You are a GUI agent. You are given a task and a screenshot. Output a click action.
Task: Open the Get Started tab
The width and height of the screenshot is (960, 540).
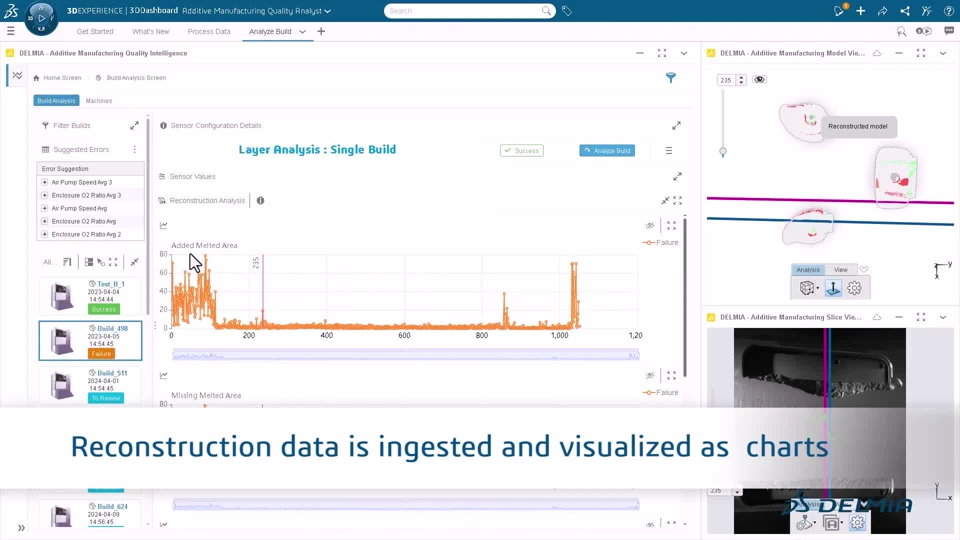[95, 31]
